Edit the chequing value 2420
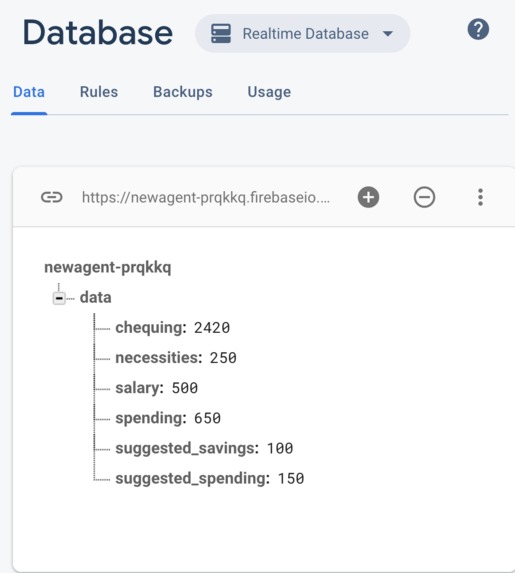 [212, 328]
